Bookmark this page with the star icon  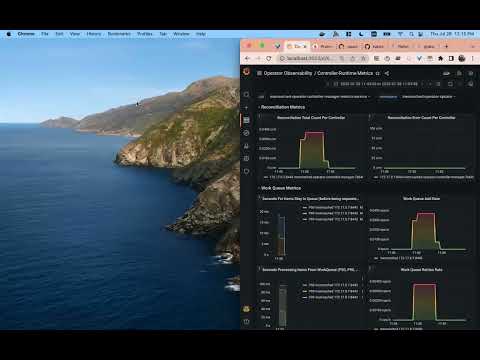coord(363,58)
